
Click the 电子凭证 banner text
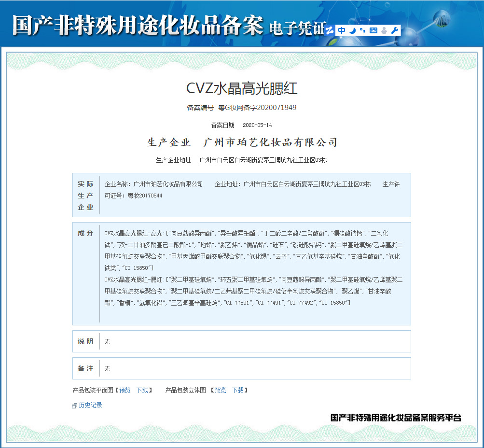[298, 28]
